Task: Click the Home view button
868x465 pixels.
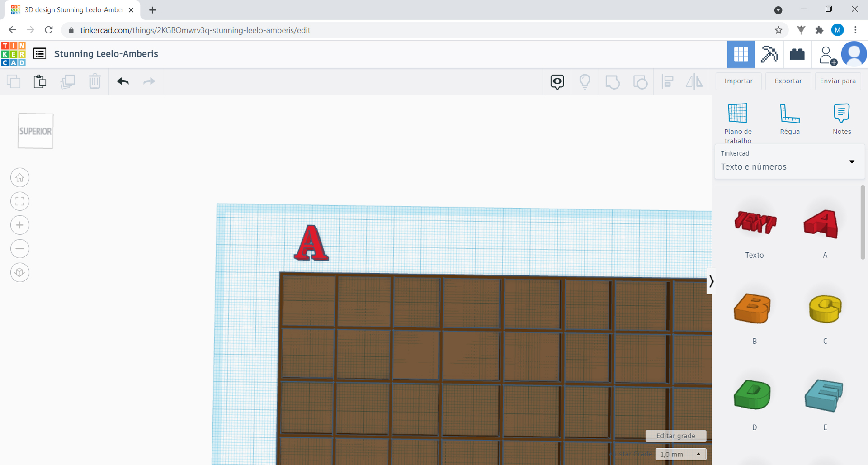Action: click(20, 178)
